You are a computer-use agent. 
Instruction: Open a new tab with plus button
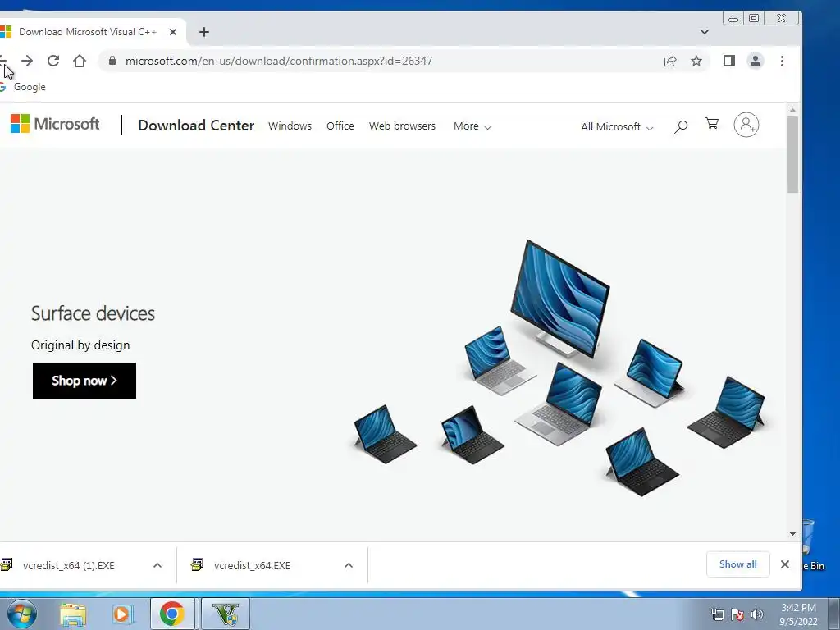pos(204,32)
